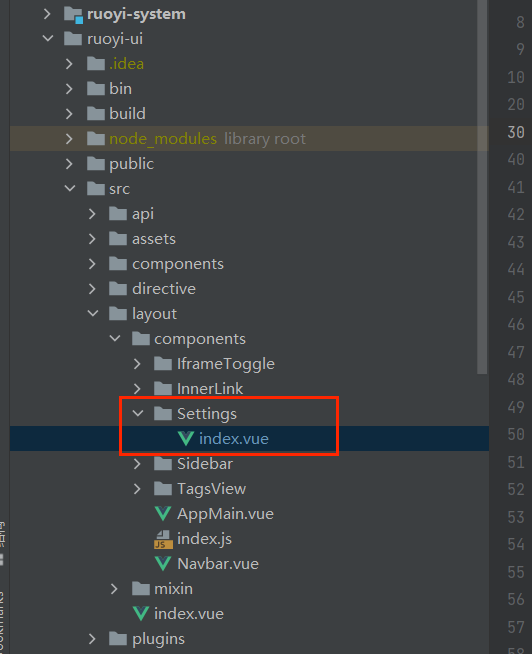The image size is (532, 654).
Task: Click the JS file icon of index.js
Action: pos(163,539)
